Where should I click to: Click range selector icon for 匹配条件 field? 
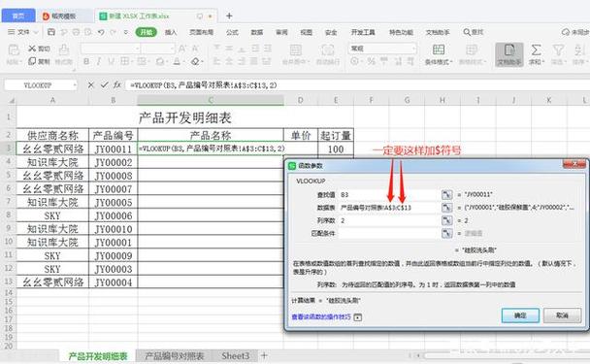tap(446, 233)
